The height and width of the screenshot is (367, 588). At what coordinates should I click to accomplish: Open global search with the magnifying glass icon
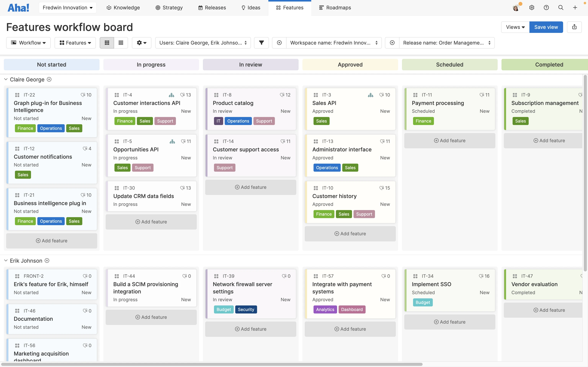tap(561, 7)
